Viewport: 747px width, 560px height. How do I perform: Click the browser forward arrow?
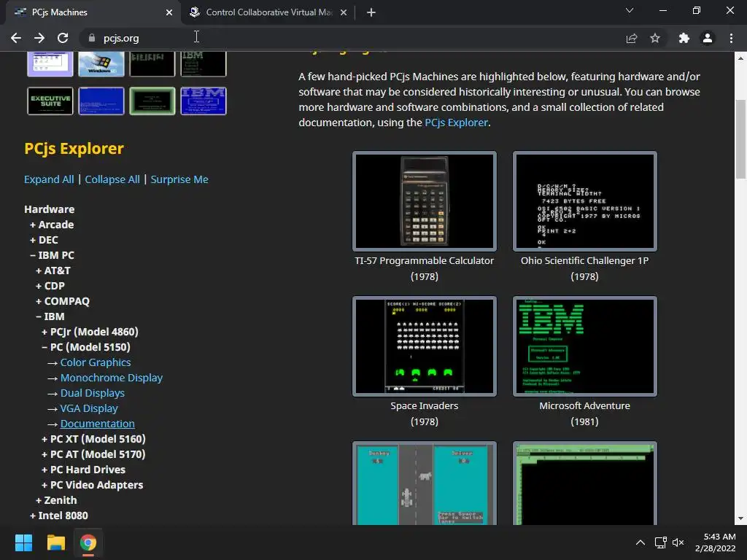pos(39,38)
